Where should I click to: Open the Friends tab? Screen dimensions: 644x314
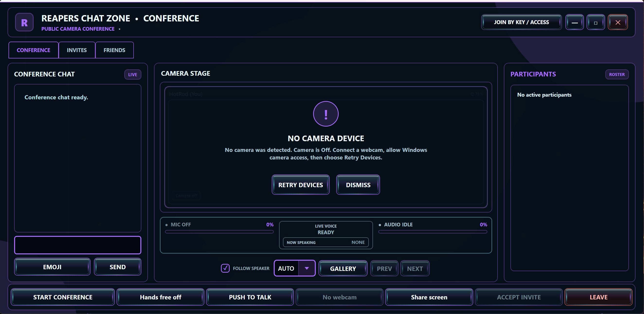[114, 50]
